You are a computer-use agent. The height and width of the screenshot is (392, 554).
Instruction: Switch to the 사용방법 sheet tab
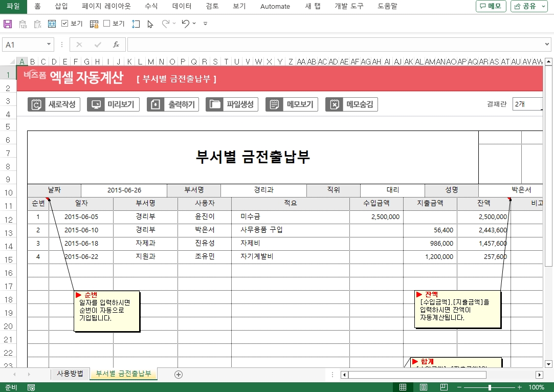click(x=70, y=374)
